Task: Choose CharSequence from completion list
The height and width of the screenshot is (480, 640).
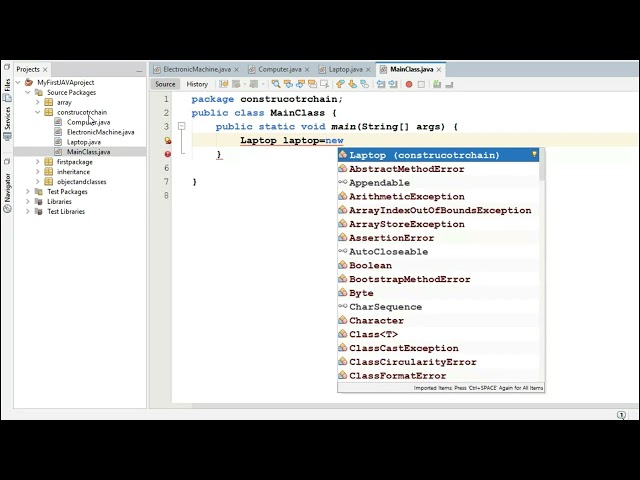Action: tap(438, 307)
